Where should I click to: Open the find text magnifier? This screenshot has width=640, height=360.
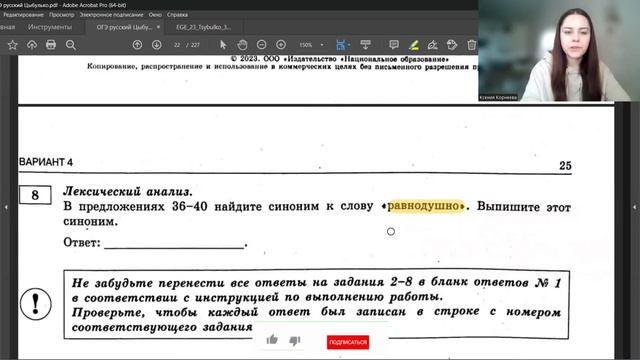[x=71, y=45]
